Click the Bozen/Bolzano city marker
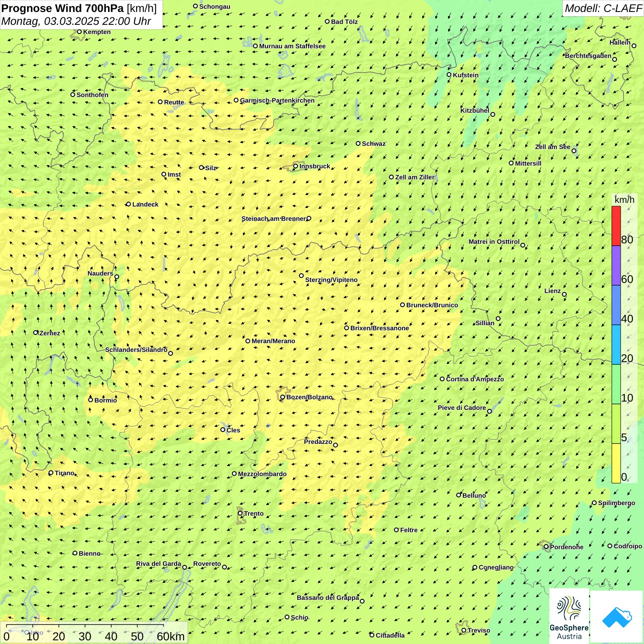644x644 pixels. [283, 397]
